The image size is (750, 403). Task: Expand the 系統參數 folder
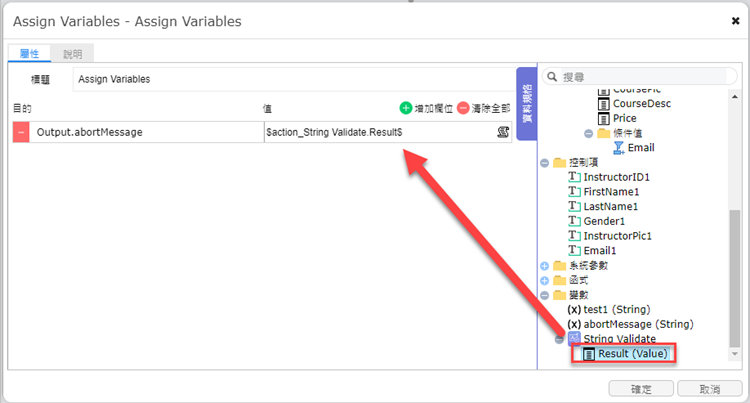pyautogui.click(x=544, y=266)
